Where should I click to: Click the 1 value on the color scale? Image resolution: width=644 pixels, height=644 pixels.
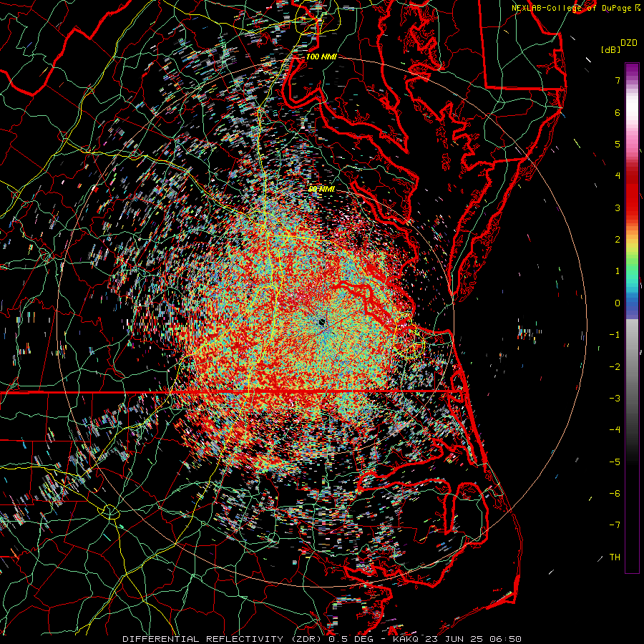click(x=618, y=271)
